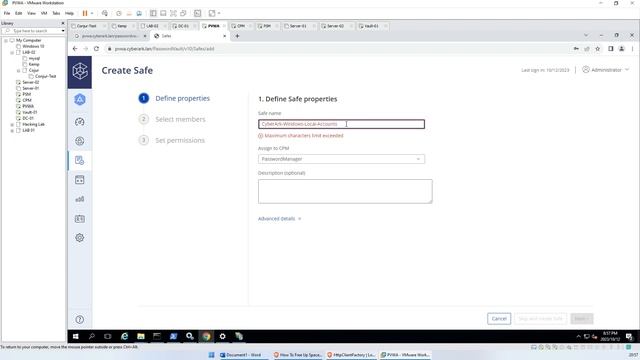Switch to the Server-01 VM tab
The image size is (640, 360).
pos(298,26)
